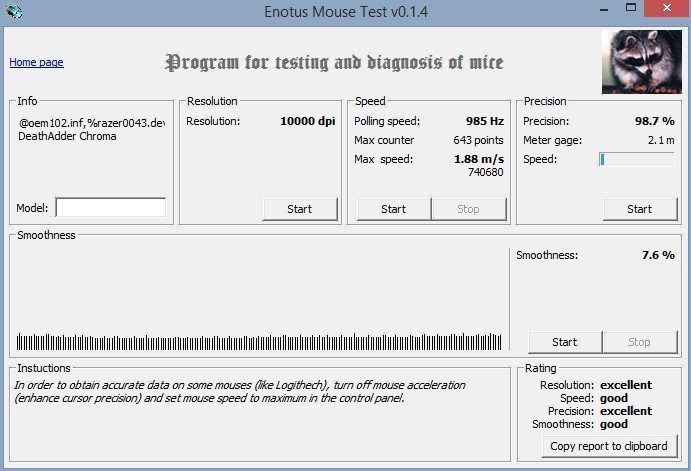Start the Smoothness test
691x471 pixels.
coord(564,342)
